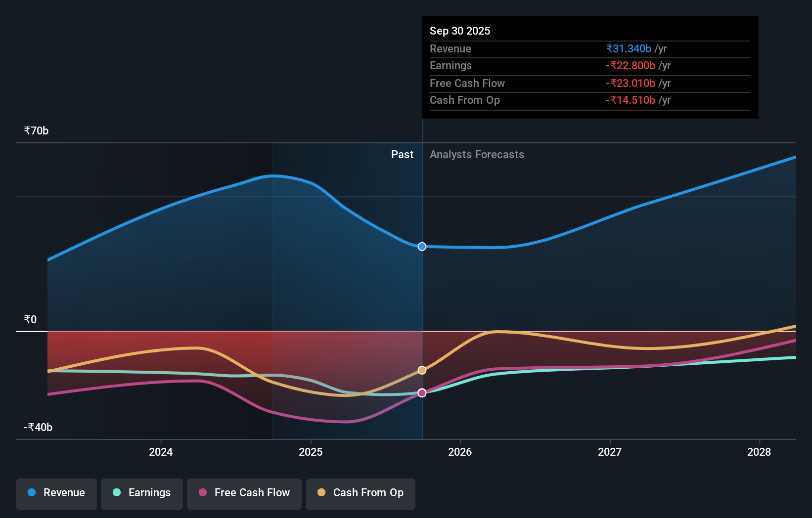
Task: Collapse the Past section of the chart
Action: [x=402, y=154]
